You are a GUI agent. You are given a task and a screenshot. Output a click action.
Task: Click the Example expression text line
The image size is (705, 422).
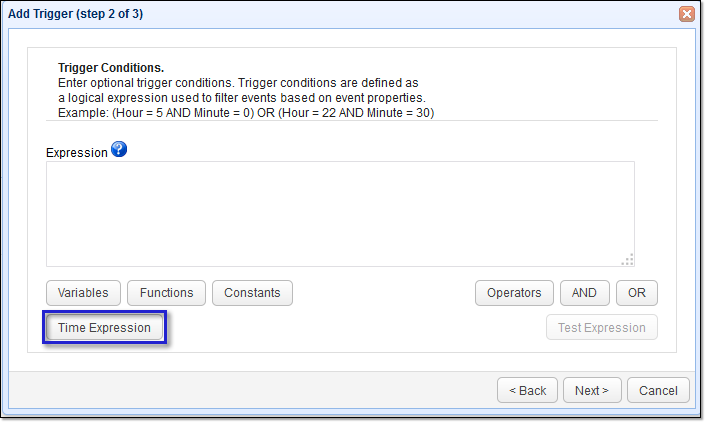pyautogui.click(x=246, y=113)
